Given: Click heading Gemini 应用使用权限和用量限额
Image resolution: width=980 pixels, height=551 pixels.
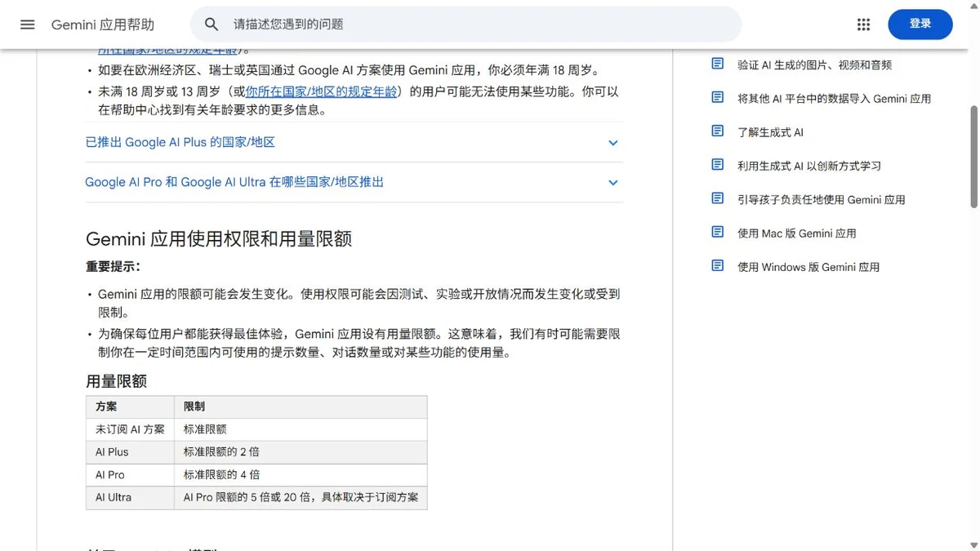Looking at the screenshot, I should click(x=219, y=239).
